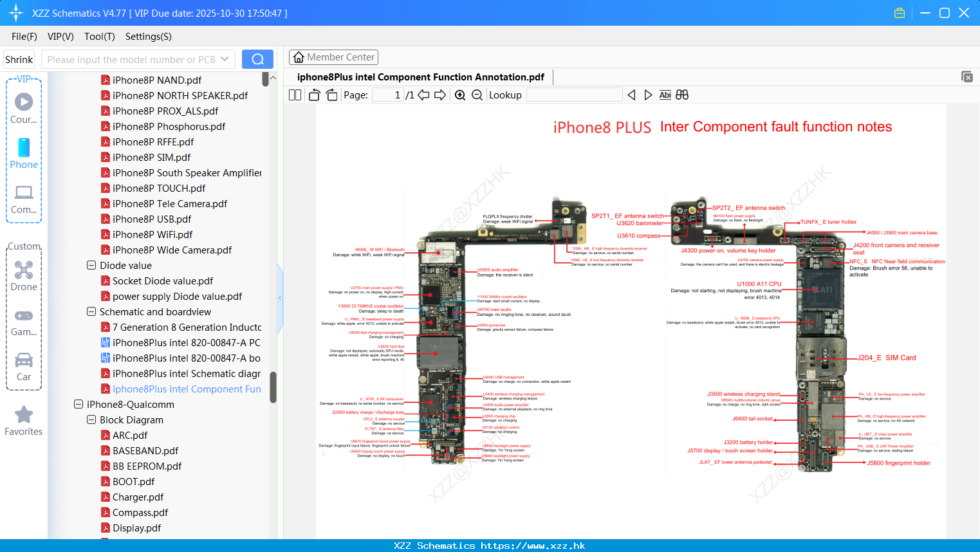Open Charger.pdf
Image resolution: width=980 pixels, height=552 pixels.
coord(138,497)
